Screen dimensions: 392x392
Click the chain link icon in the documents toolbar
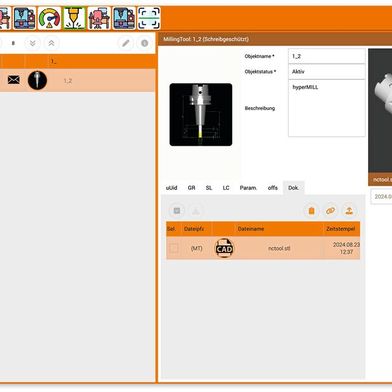[330, 211]
